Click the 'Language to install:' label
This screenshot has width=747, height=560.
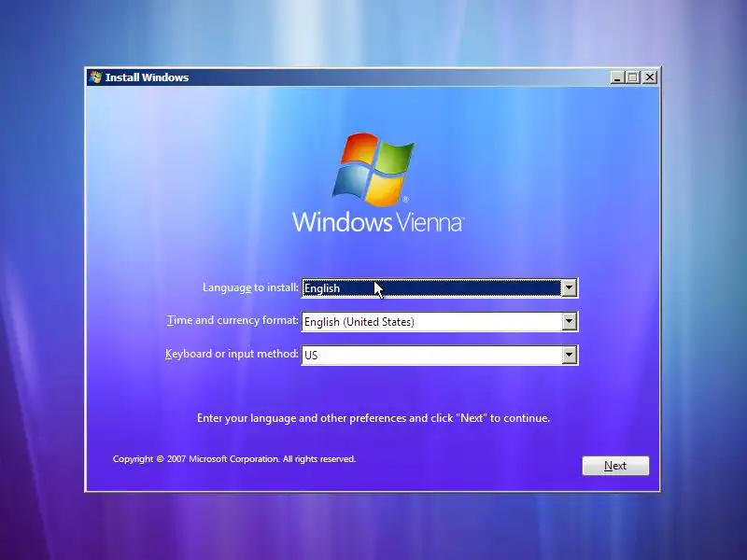(250, 287)
